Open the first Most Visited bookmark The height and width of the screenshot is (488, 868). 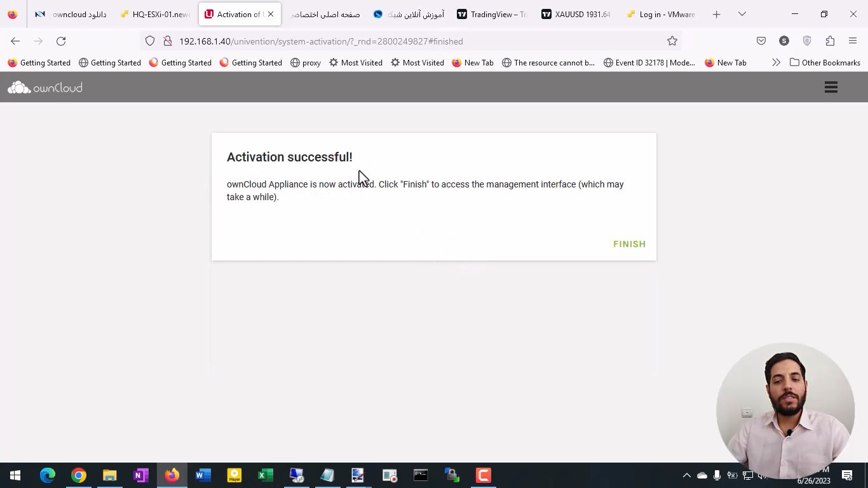[355, 63]
